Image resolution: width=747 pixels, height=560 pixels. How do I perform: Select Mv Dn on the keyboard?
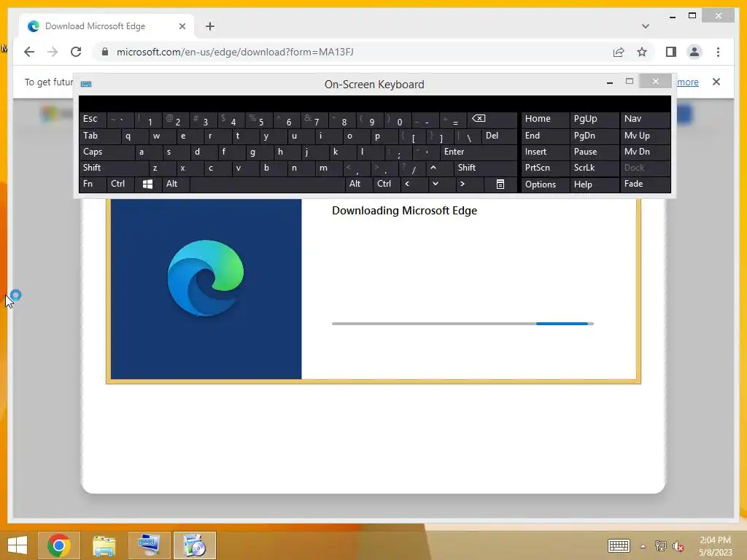pyautogui.click(x=645, y=152)
